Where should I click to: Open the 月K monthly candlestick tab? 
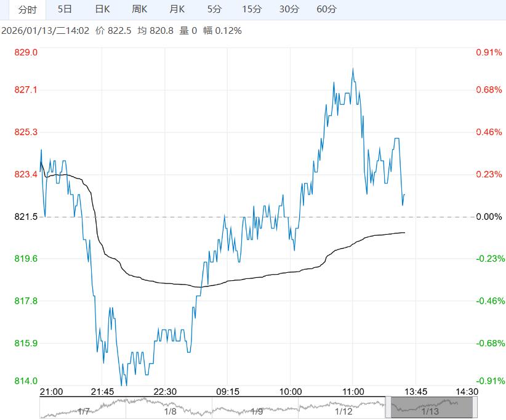click(177, 9)
